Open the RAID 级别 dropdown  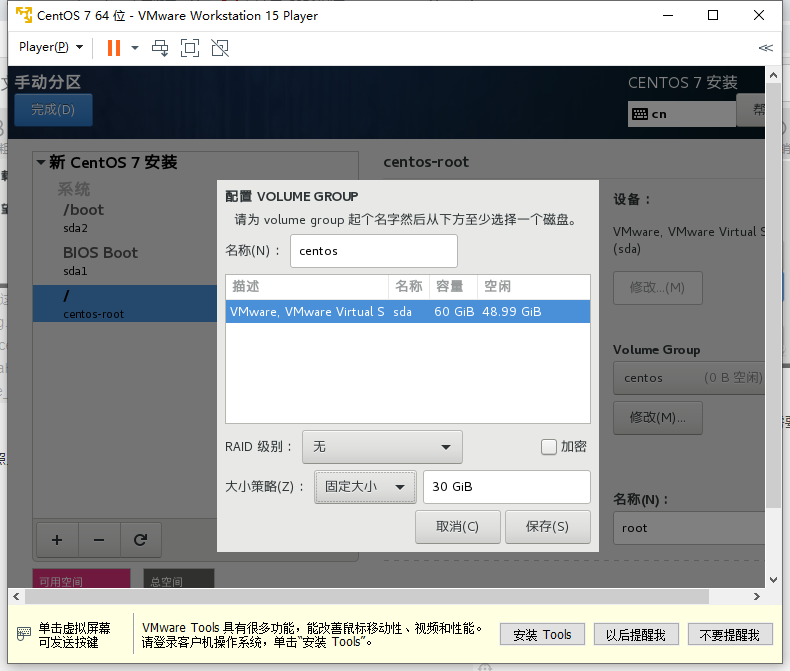pos(382,447)
